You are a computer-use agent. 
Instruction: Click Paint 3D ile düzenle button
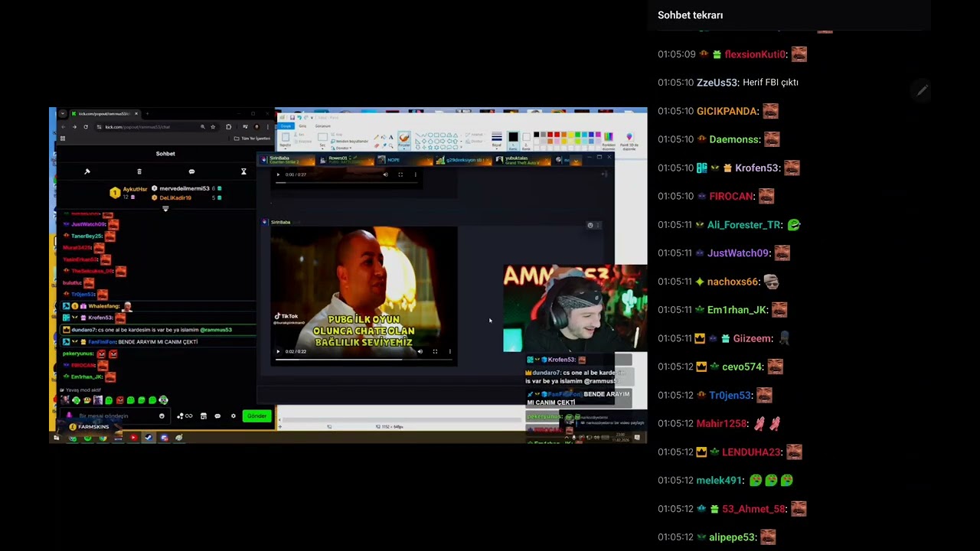point(629,140)
